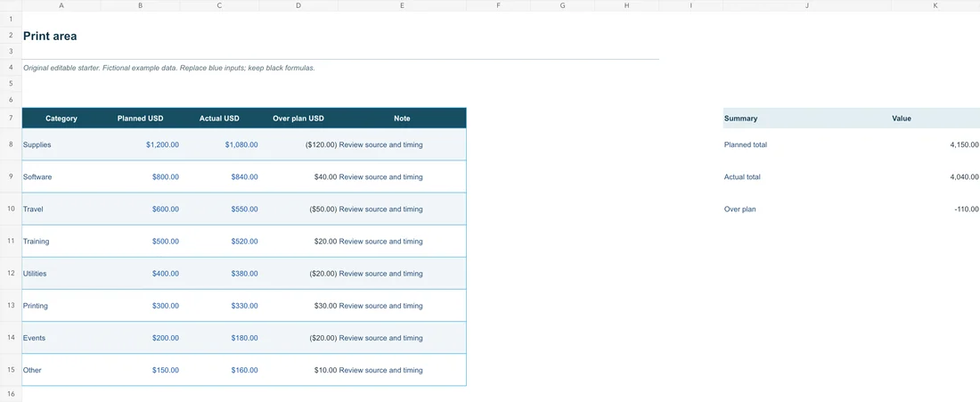Select the 'Other' category cell

point(61,370)
